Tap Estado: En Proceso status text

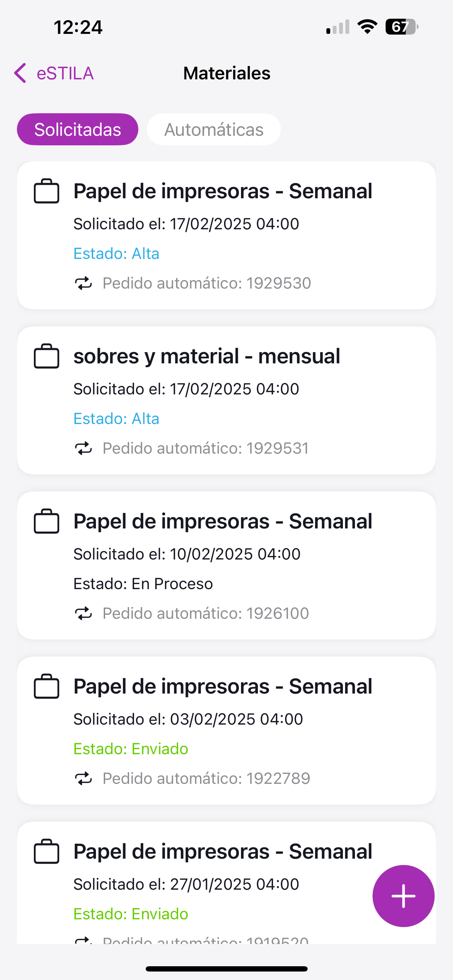(x=143, y=583)
